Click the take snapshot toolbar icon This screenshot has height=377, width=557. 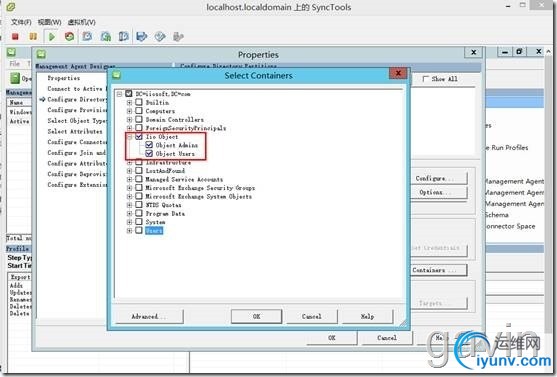[87, 36]
